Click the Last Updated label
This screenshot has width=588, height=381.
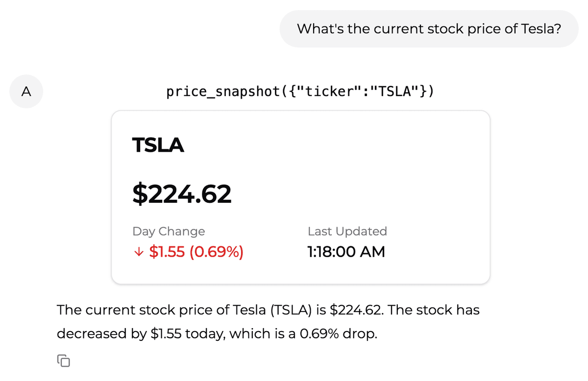[347, 231]
